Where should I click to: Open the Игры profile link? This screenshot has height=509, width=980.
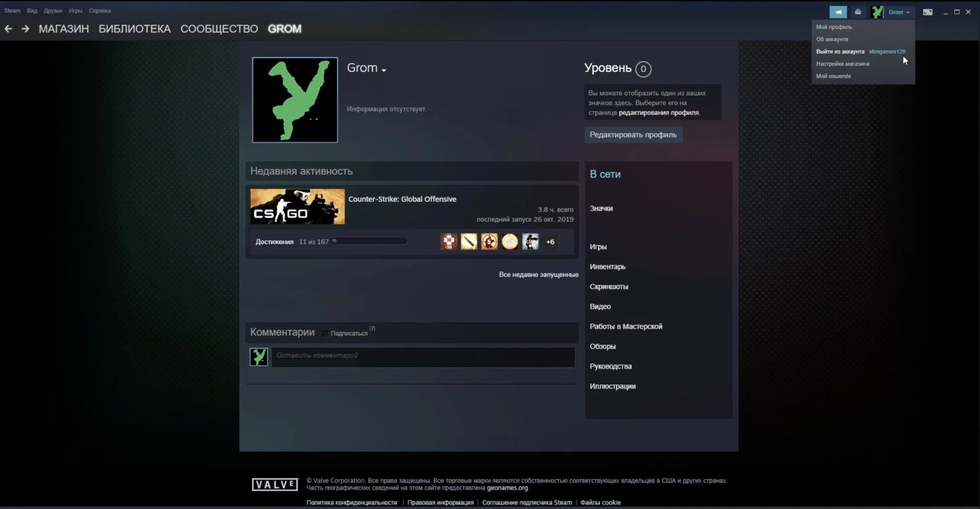tap(598, 246)
